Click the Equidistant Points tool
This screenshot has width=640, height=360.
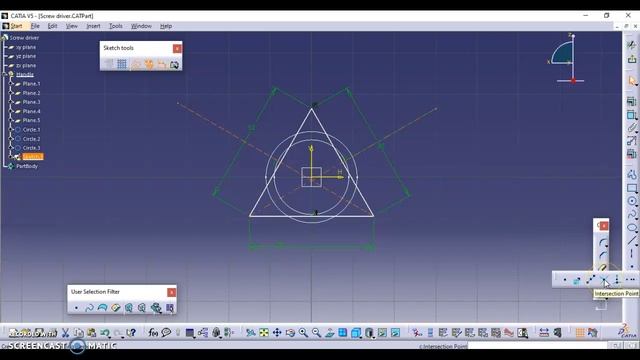click(x=591, y=280)
